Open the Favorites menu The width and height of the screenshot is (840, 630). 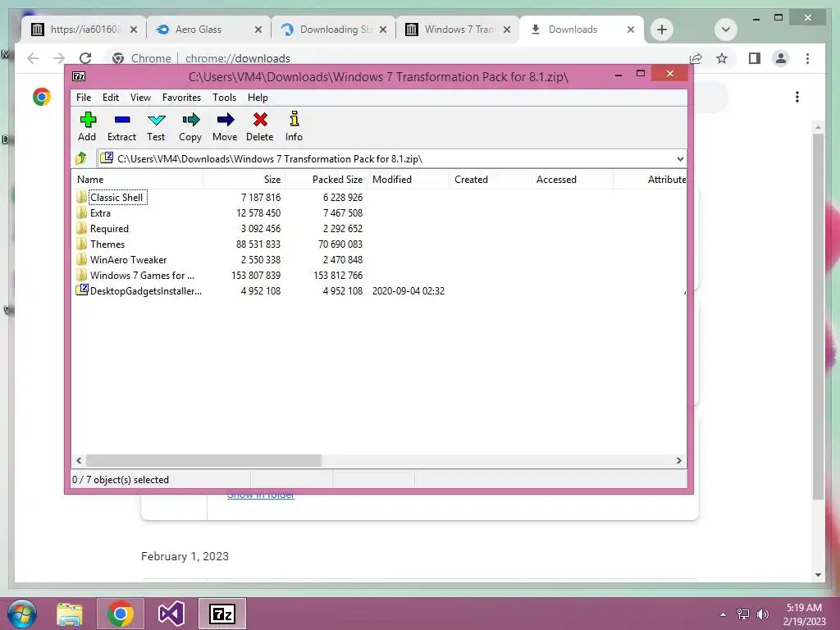(x=181, y=98)
